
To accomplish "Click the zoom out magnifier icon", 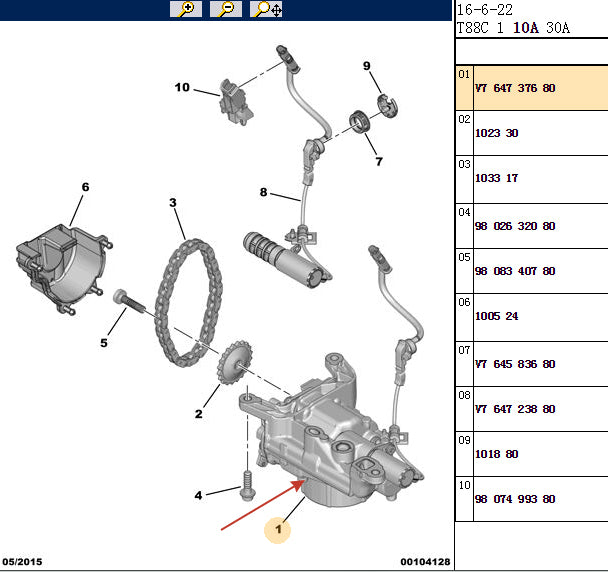I will pos(226,10).
